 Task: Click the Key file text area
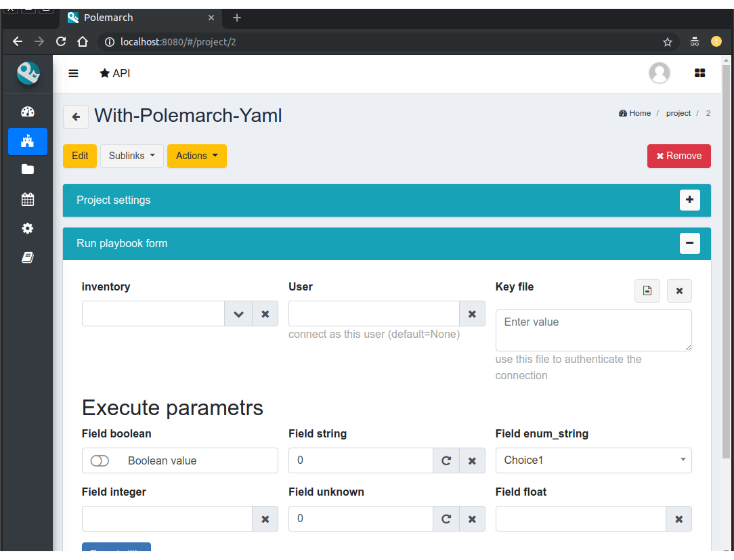593,330
